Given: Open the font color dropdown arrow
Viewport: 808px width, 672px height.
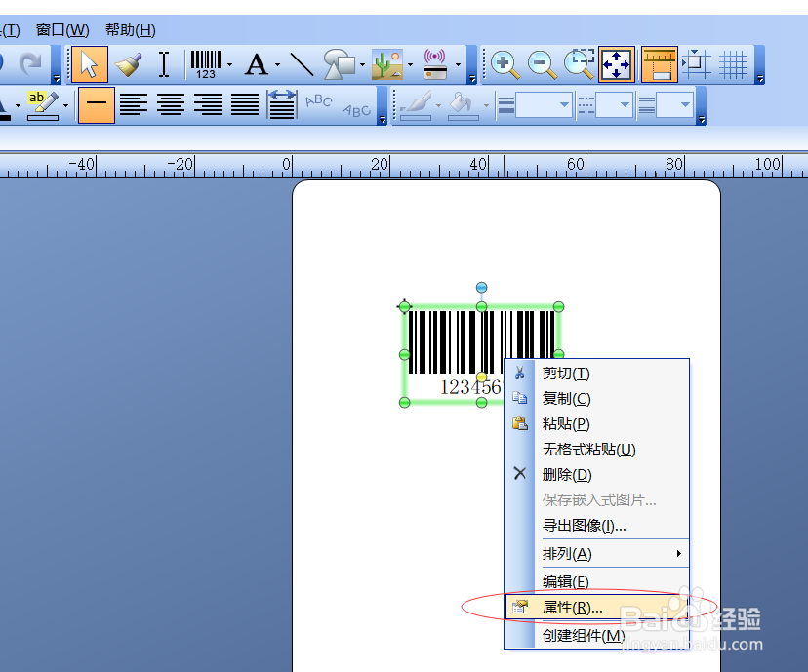Looking at the screenshot, I should pos(18,106).
